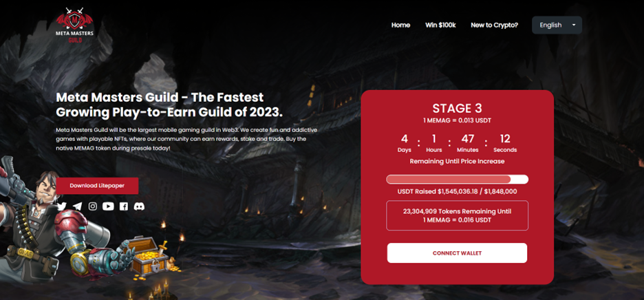Image resolution: width=644 pixels, height=300 pixels.
Task: Click the countdown Days value
Action: coord(404,137)
